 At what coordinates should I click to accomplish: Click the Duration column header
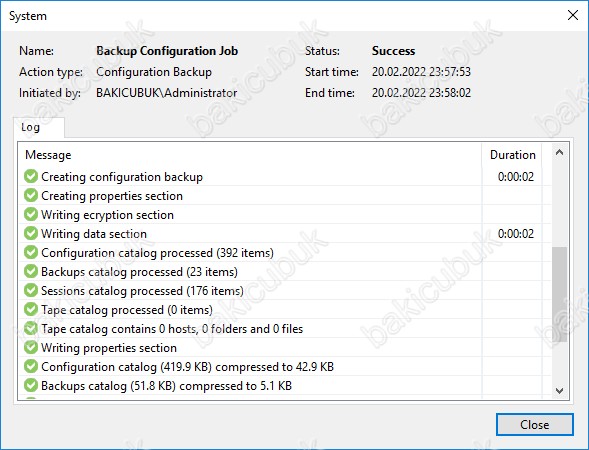tap(512, 155)
